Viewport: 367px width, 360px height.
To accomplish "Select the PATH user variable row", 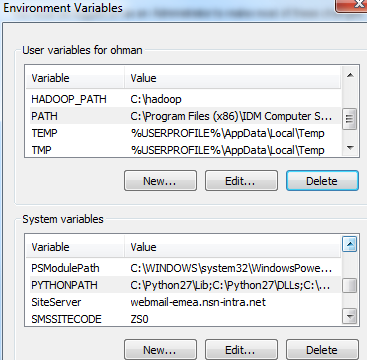I will [x=184, y=116].
